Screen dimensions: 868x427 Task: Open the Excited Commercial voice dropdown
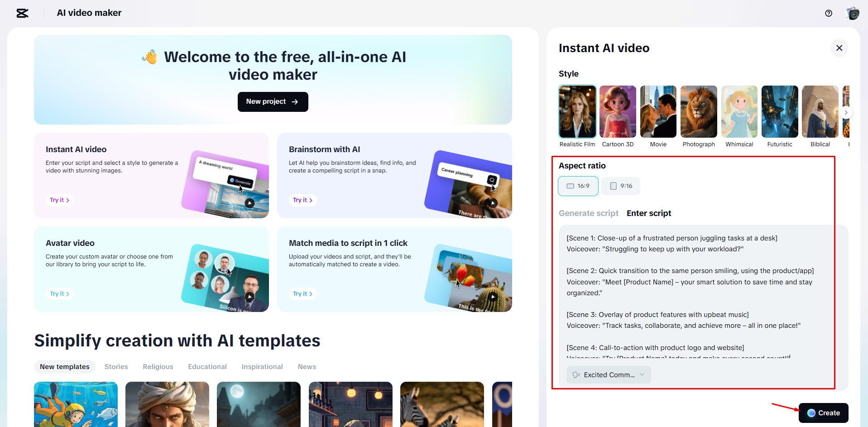(608, 374)
